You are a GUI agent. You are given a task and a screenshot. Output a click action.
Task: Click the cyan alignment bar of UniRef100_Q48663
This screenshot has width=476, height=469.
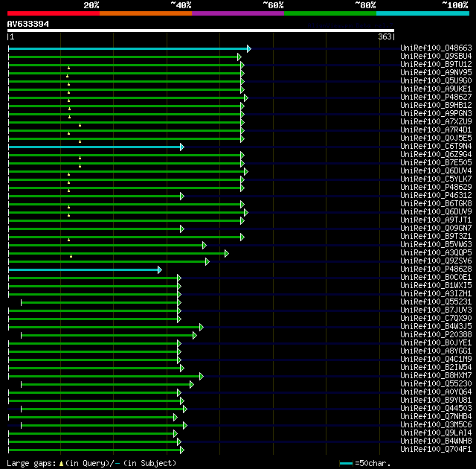(x=128, y=48)
